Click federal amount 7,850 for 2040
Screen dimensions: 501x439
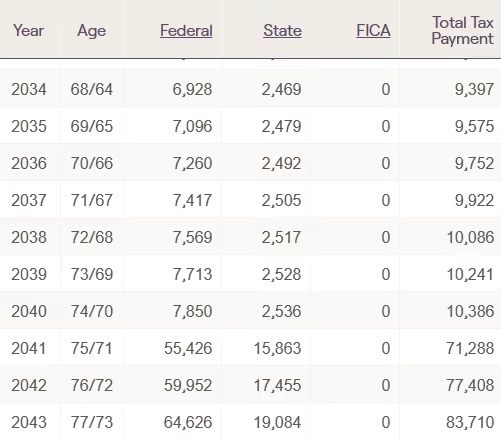point(192,311)
